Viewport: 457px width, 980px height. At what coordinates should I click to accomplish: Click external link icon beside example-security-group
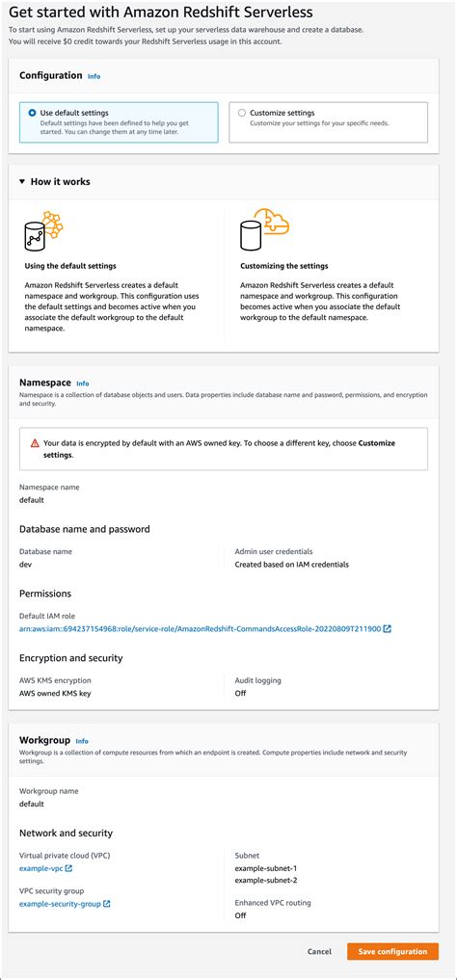(106, 904)
